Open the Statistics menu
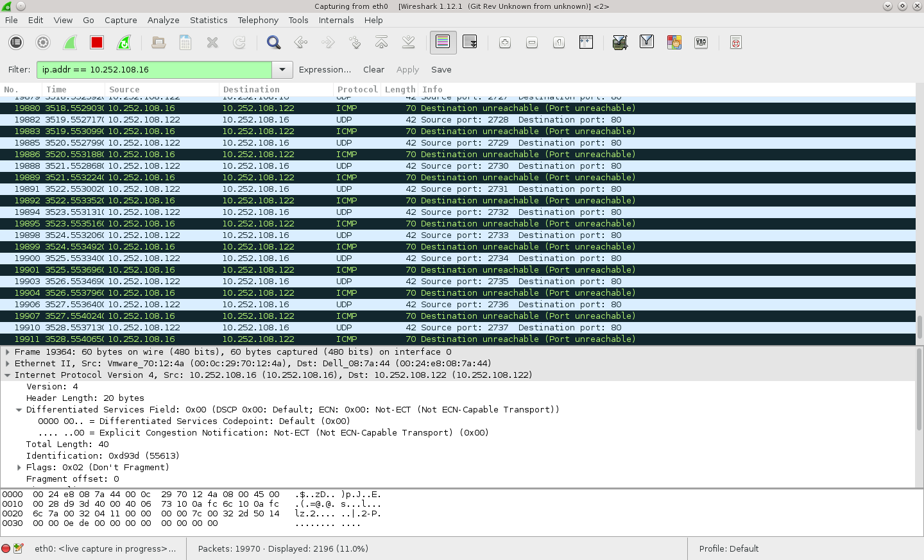This screenshot has width=924, height=560. pos(209,20)
